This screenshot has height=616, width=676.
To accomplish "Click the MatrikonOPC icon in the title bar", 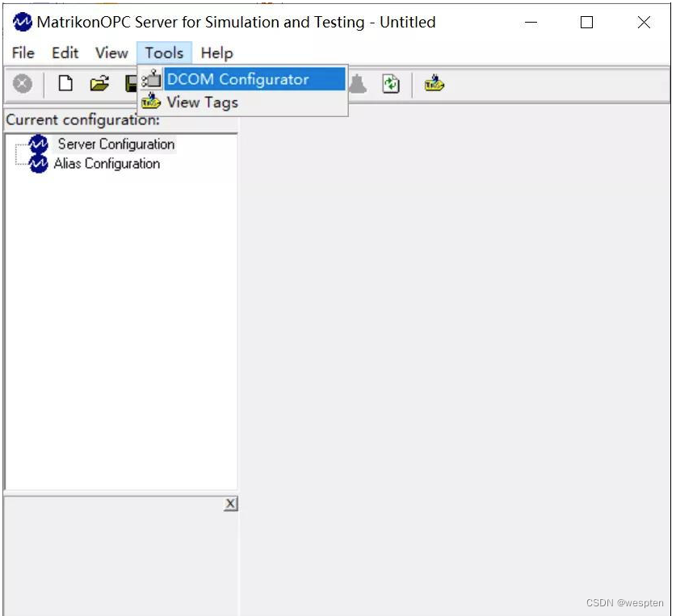I will (23, 22).
